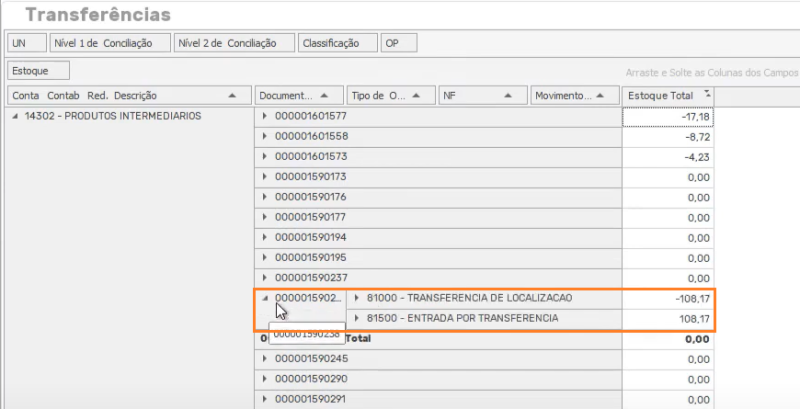
Task: Expand 81500 - ENTRADA POR TRANSFERENCIA row
Action: (x=357, y=318)
